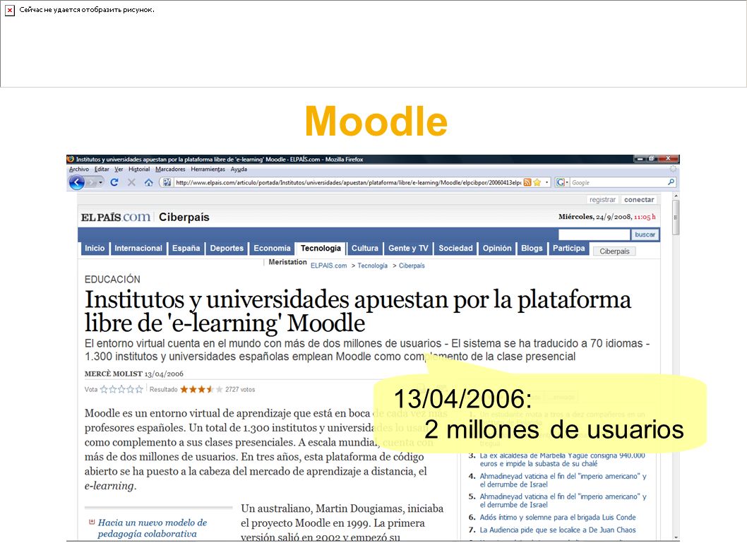Open the Archivo menu
Image resolution: width=747 pixels, height=560 pixels.
coord(78,169)
